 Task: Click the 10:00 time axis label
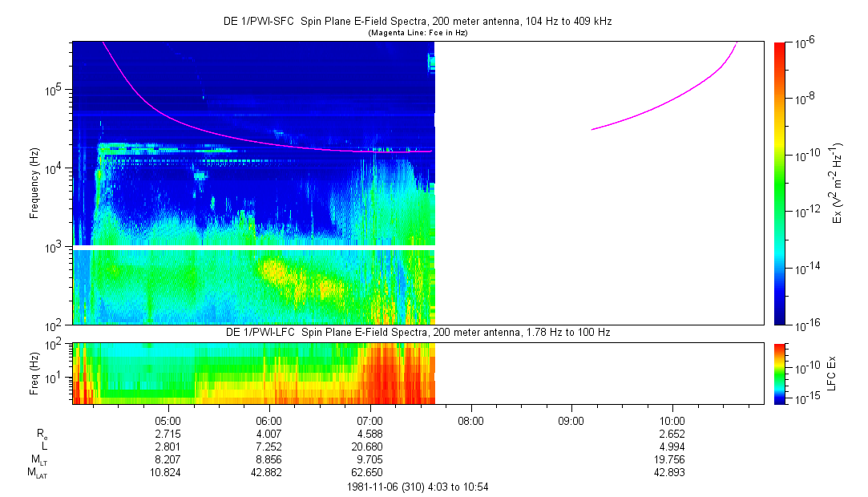(x=672, y=420)
